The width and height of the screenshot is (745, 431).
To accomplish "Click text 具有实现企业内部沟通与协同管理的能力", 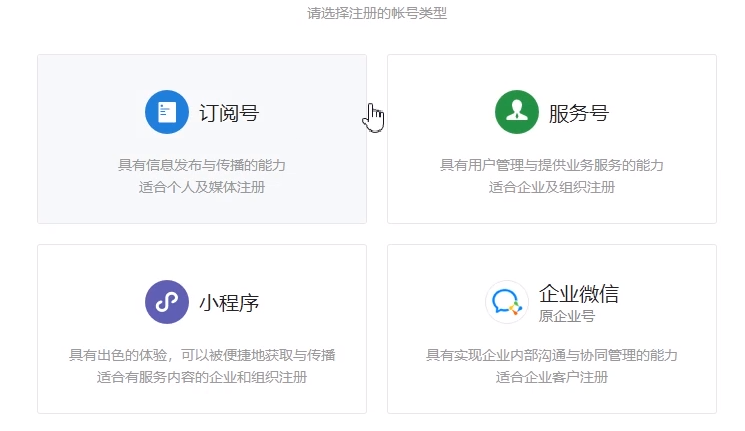I will [552, 355].
